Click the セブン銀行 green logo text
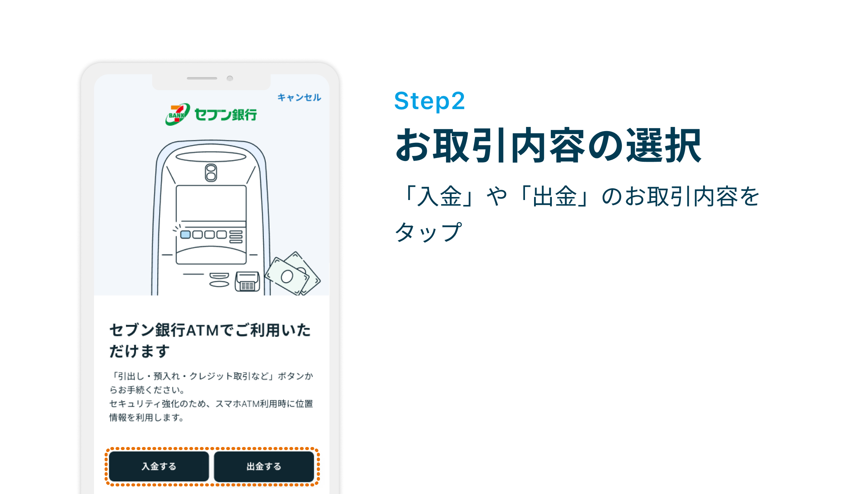The image size is (868, 494). click(x=226, y=114)
